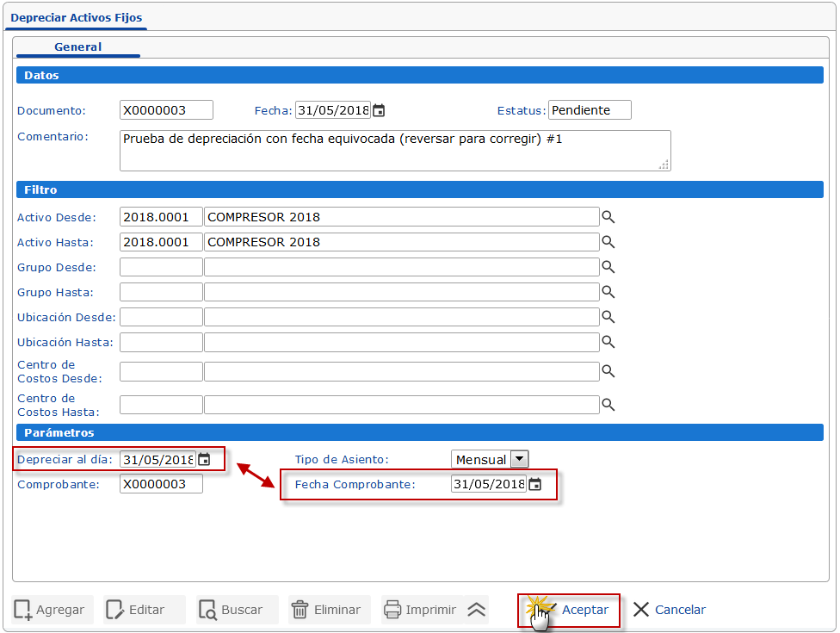
Task: Click the Documento number field
Action: (x=166, y=110)
